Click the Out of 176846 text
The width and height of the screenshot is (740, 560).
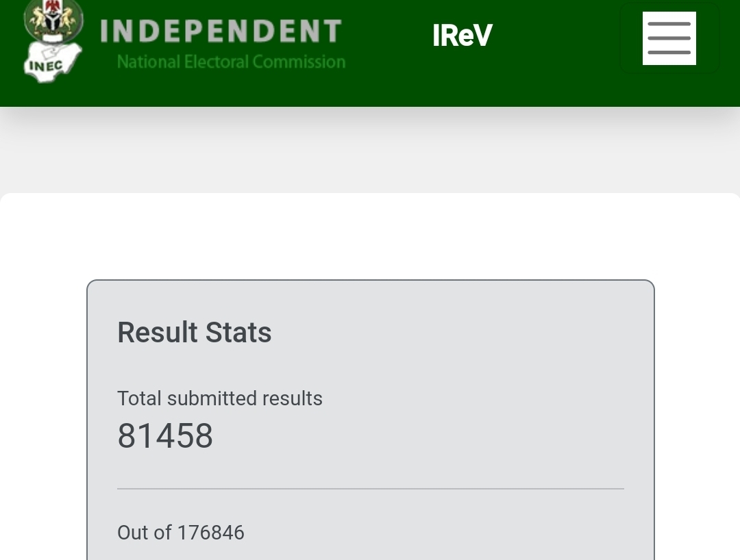pyautogui.click(x=181, y=533)
